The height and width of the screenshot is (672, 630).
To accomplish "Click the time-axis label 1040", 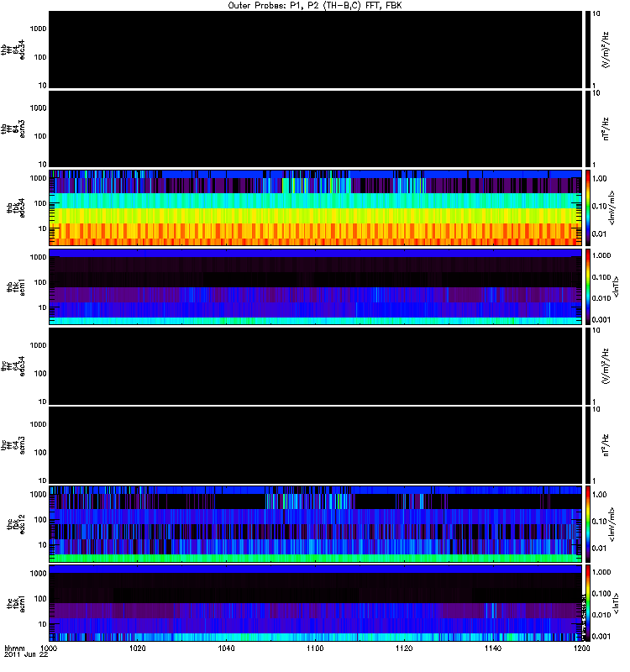I will pyautogui.click(x=226, y=648).
